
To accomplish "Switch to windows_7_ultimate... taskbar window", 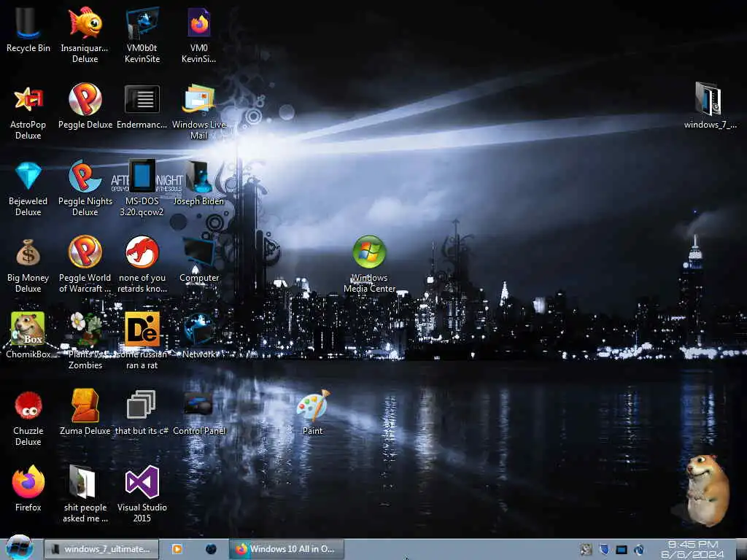I will point(101,549).
